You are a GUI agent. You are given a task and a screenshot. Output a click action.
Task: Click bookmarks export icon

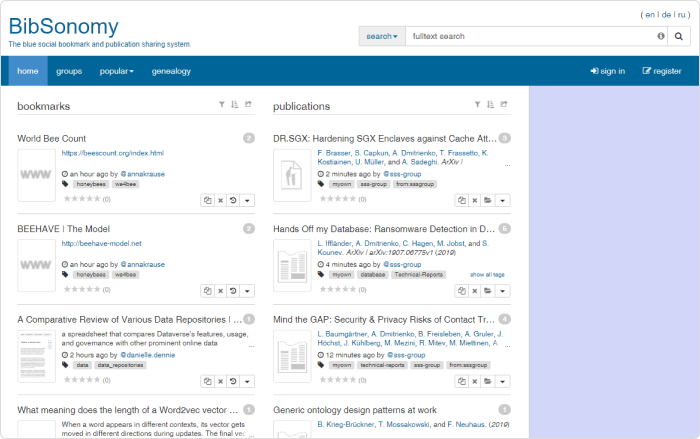tap(248, 104)
